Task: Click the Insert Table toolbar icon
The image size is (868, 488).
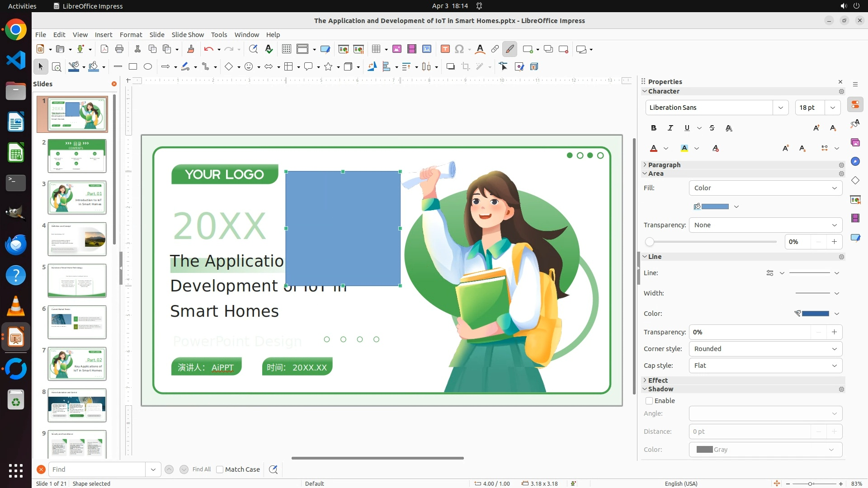Action: click(x=376, y=49)
